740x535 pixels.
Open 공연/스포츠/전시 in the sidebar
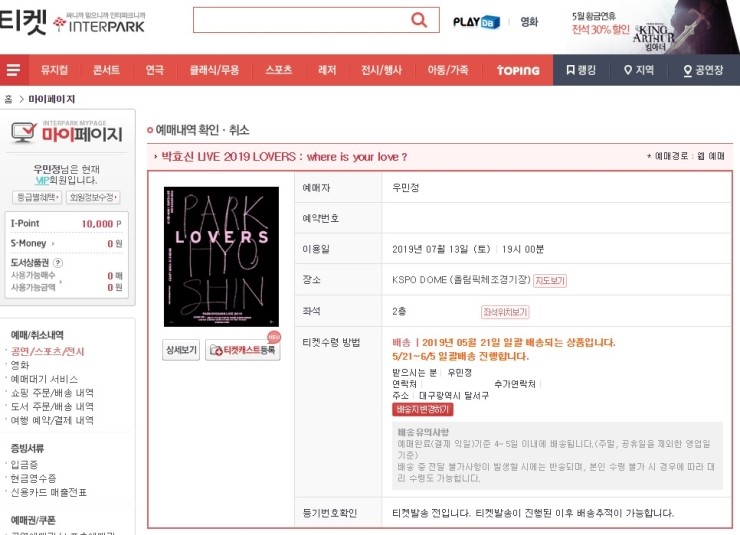pos(47,351)
